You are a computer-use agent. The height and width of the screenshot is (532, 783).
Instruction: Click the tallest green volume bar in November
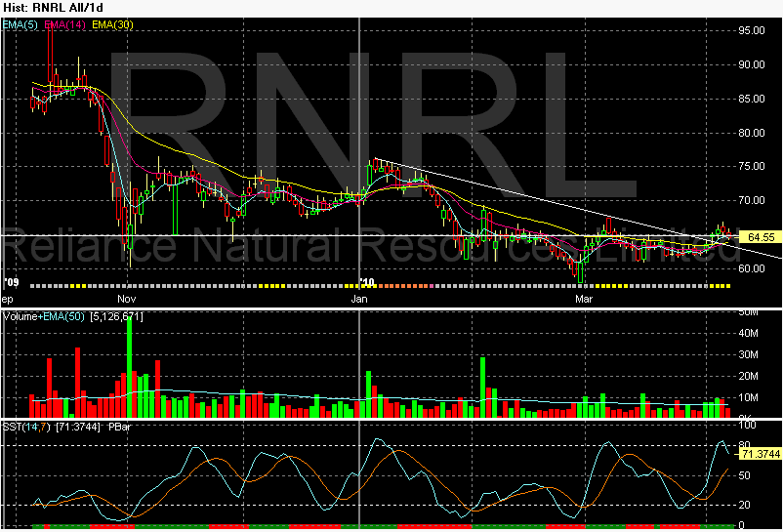(129, 367)
